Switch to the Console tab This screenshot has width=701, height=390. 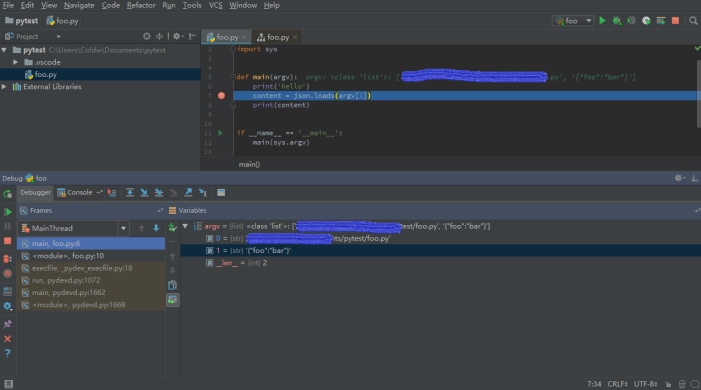[75, 193]
